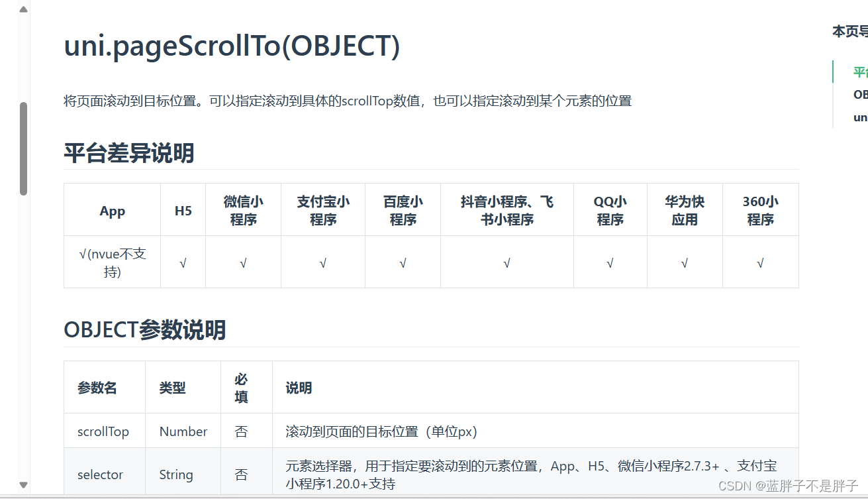
Task: Click the checkmark under QQ小程序
Action: pos(610,263)
